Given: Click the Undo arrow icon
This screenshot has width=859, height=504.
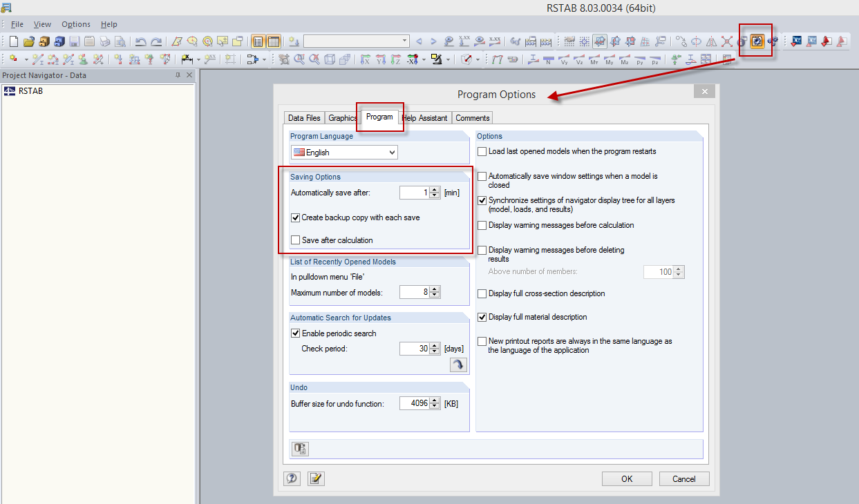Looking at the screenshot, I should 140,41.
